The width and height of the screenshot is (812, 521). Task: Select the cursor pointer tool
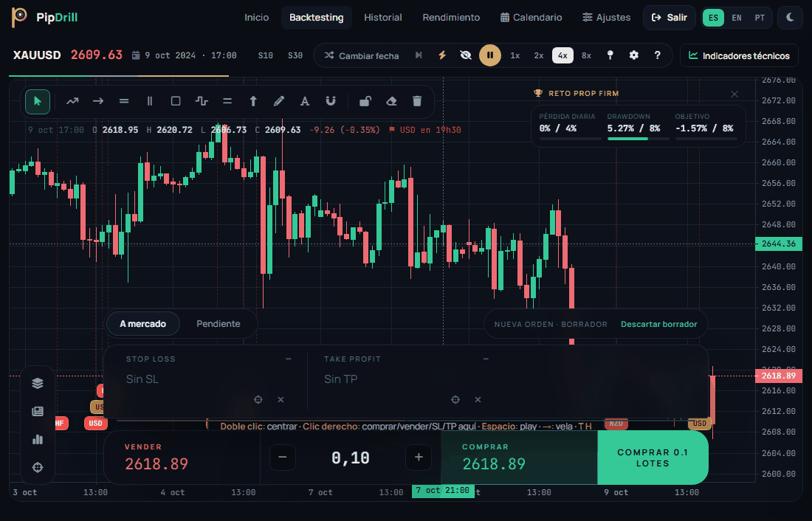38,102
